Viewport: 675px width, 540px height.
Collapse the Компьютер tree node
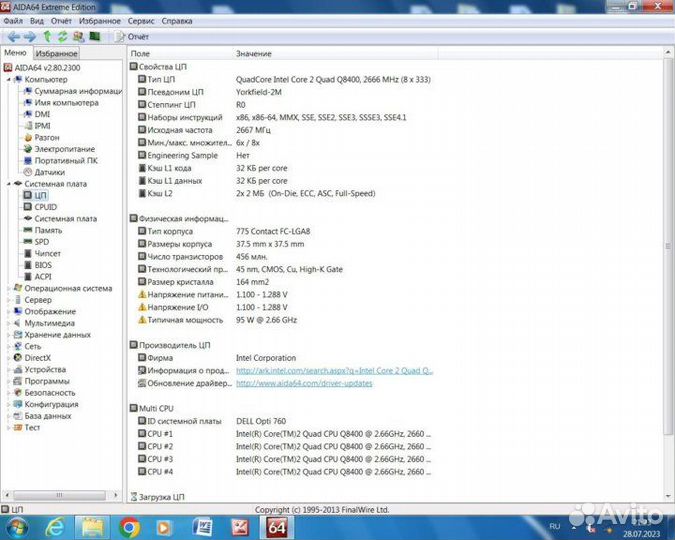click(x=8, y=79)
